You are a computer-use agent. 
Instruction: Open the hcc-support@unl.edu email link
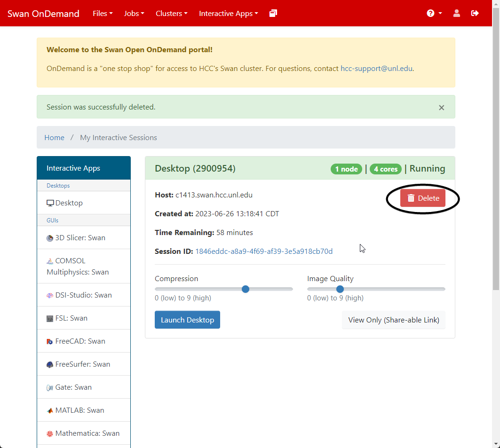[x=376, y=69]
